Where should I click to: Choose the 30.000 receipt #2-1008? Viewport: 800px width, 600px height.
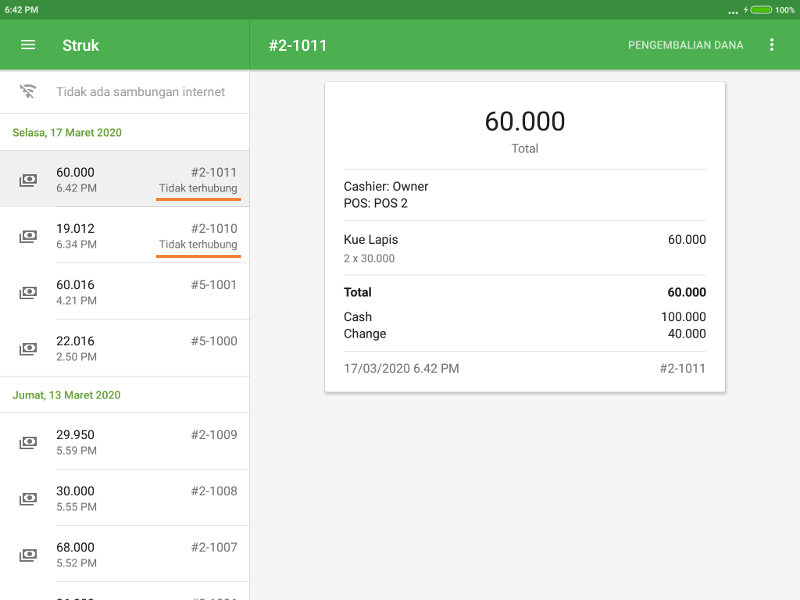[140, 498]
